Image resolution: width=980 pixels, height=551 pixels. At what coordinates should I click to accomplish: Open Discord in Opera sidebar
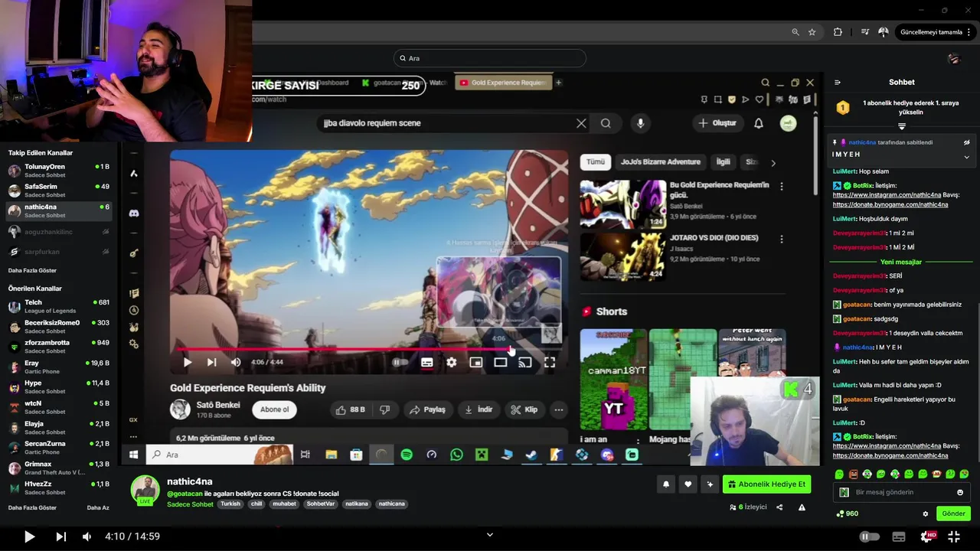(x=134, y=214)
